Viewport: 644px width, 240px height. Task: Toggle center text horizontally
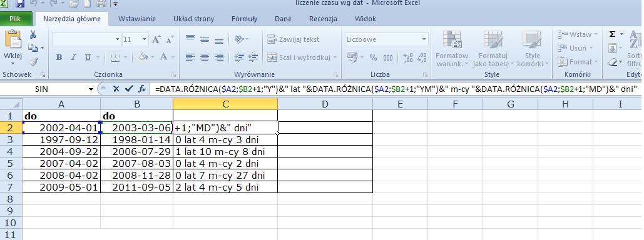click(205, 57)
